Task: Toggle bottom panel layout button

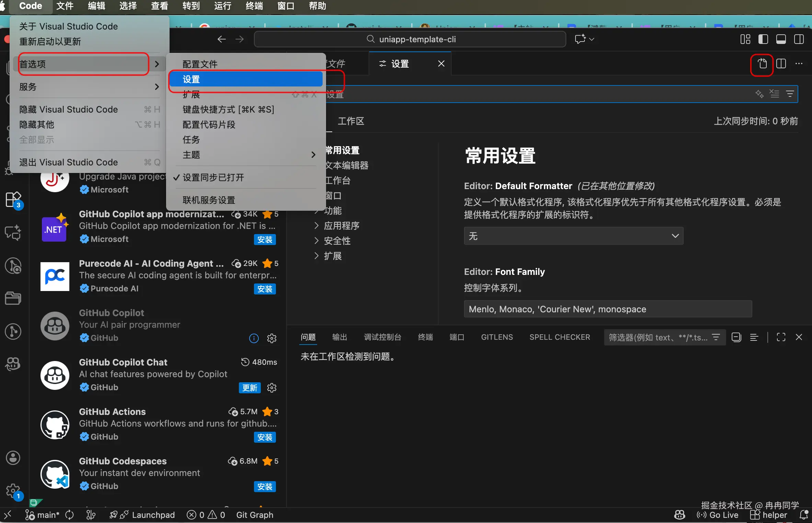Action: 781,39
